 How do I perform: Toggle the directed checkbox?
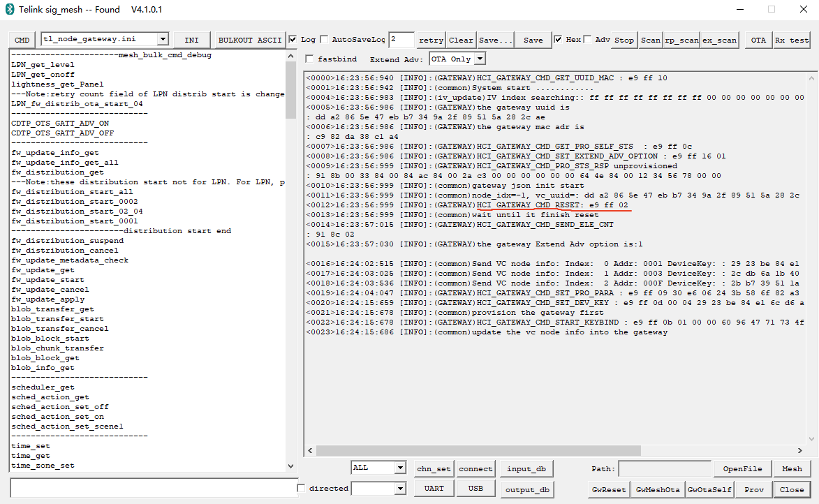coord(302,488)
